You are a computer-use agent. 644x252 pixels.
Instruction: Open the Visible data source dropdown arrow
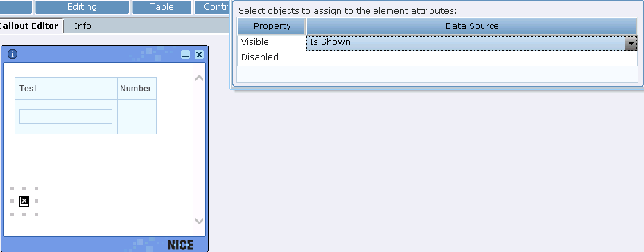(631, 43)
